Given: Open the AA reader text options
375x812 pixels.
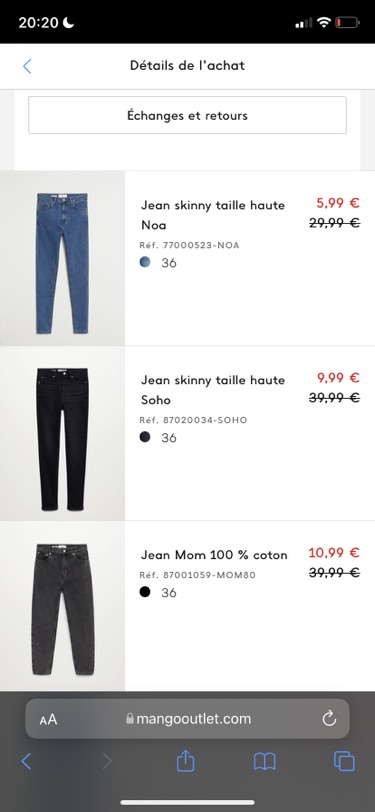Looking at the screenshot, I should coord(48,719).
